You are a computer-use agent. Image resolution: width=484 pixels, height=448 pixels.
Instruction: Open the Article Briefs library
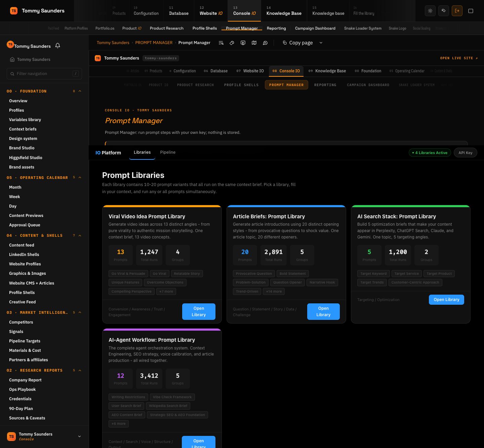pos(323,311)
